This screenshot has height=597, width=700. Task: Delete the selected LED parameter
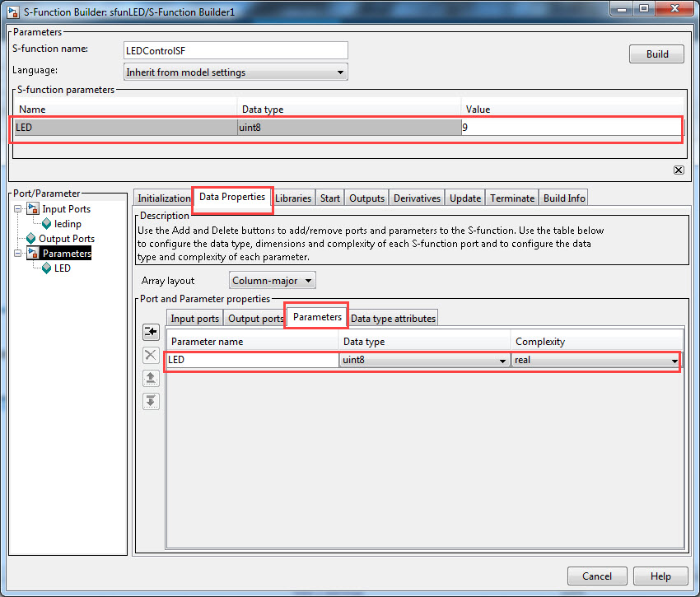coord(151,354)
